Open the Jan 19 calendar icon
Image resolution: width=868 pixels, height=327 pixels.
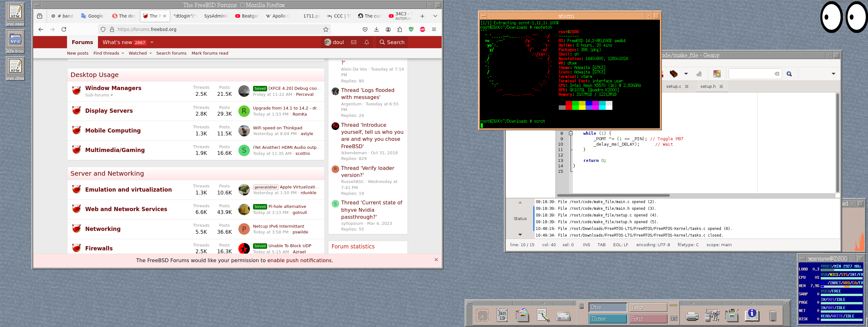(502, 316)
